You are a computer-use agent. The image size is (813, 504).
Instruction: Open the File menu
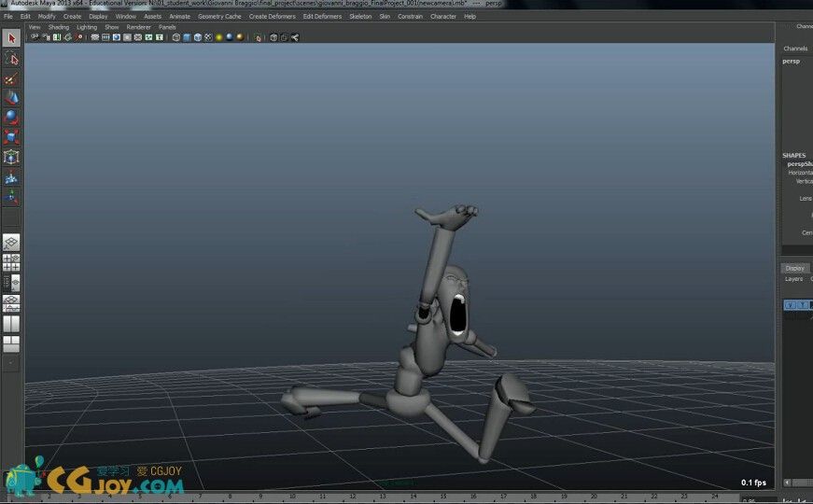click(8, 16)
